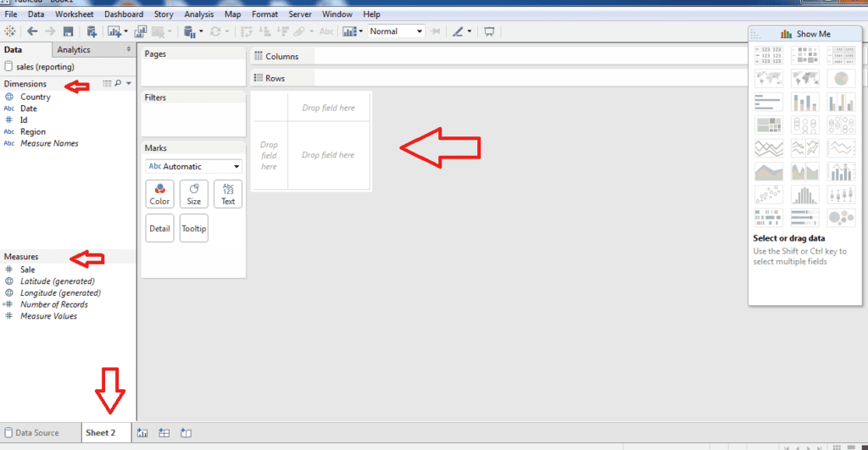The image size is (868, 450).
Task: Select the Region dimension field
Action: pos(33,131)
